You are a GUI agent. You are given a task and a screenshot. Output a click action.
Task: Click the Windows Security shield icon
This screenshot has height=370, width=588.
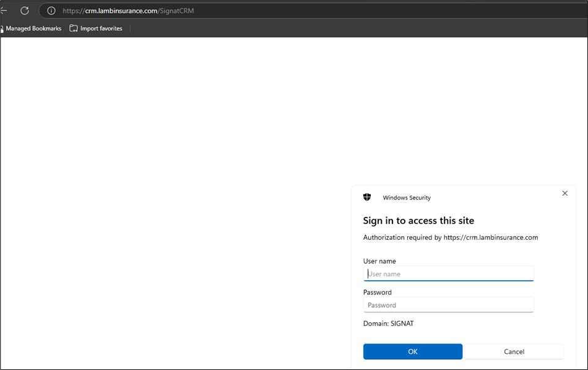click(366, 197)
